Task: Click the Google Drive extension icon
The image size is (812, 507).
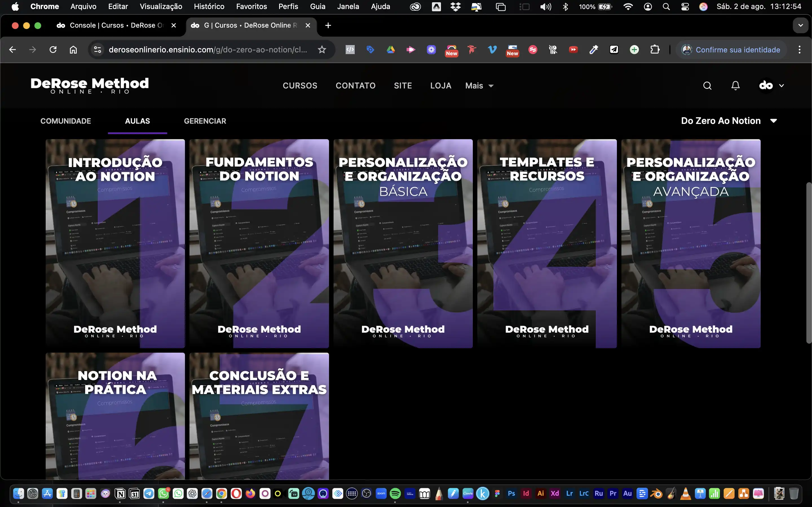Action: pos(390,50)
